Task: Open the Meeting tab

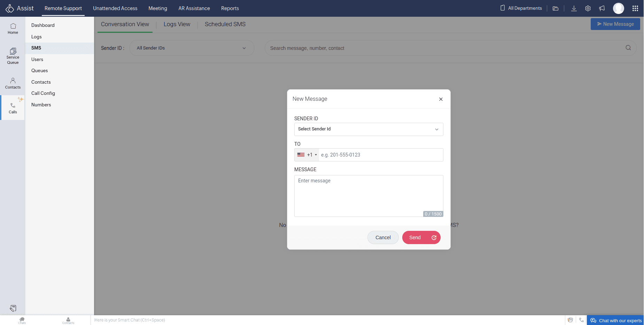Action: pos(158,8)
